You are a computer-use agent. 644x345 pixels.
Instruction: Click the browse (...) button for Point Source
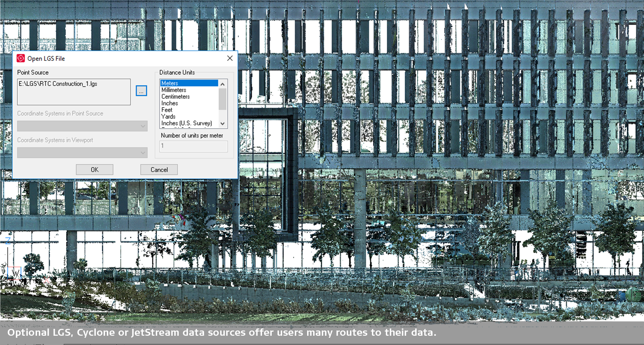[x=141, y=91]
